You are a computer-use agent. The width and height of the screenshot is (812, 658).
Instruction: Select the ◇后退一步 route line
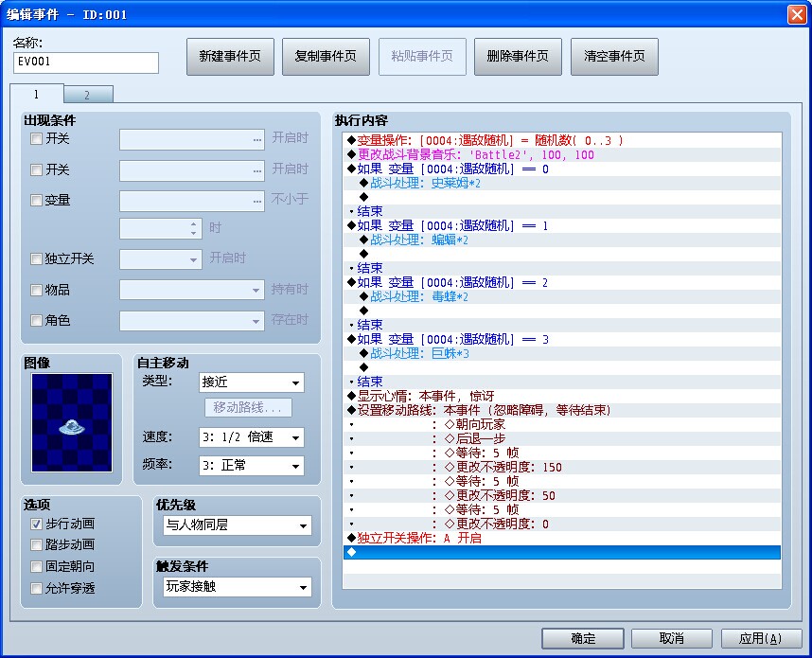click(x=562, y=439)
